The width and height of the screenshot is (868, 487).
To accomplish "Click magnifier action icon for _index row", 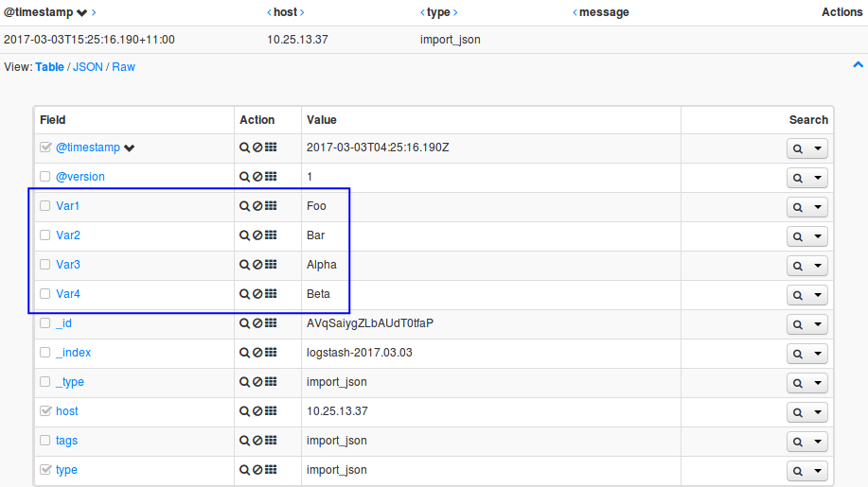I will tap(244, 353).
